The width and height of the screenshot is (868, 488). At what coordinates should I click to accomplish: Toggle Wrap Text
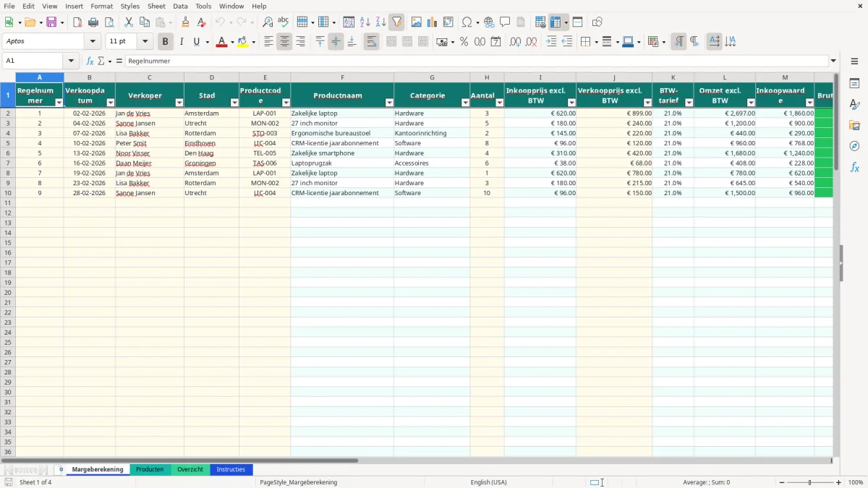tap(371, 42)
